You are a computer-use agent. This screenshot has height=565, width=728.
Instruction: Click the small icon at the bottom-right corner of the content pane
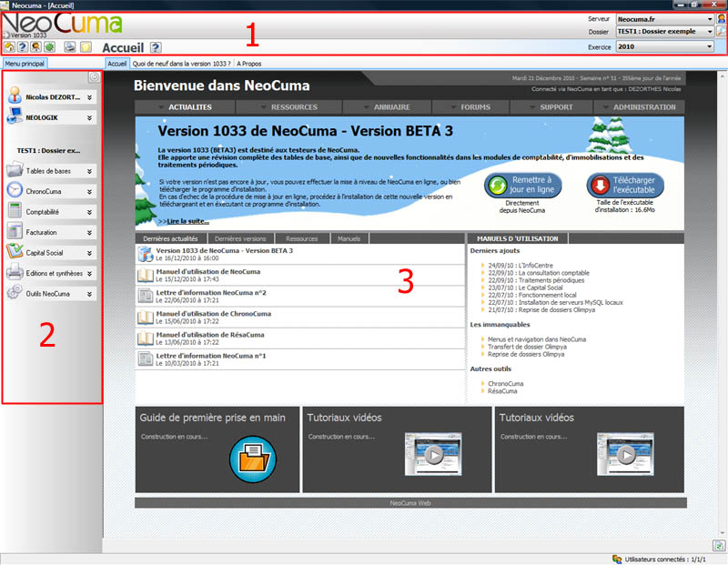(x=718, y=546)
